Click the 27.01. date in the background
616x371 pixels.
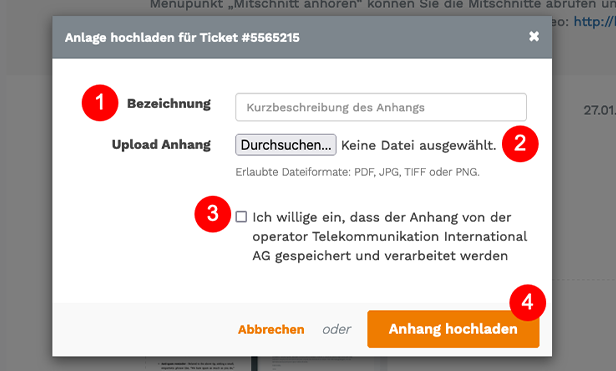click(600, 110)
